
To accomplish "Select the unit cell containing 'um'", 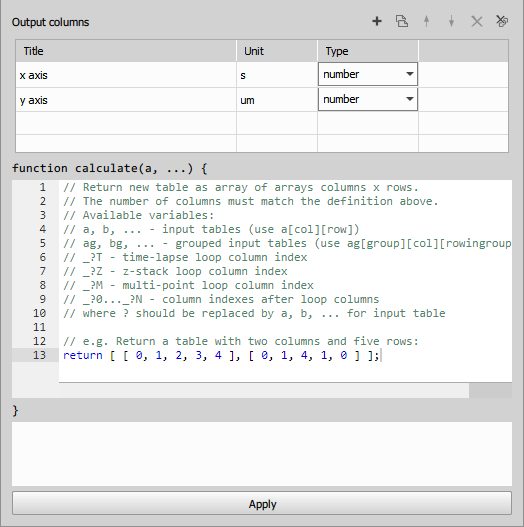I will [277, 100].
